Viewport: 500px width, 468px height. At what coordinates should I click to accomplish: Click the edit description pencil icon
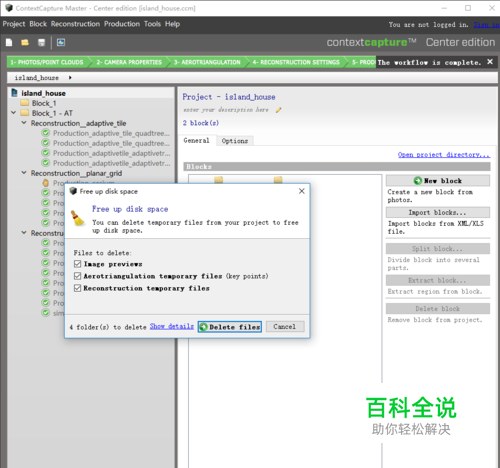pos(278,110)
